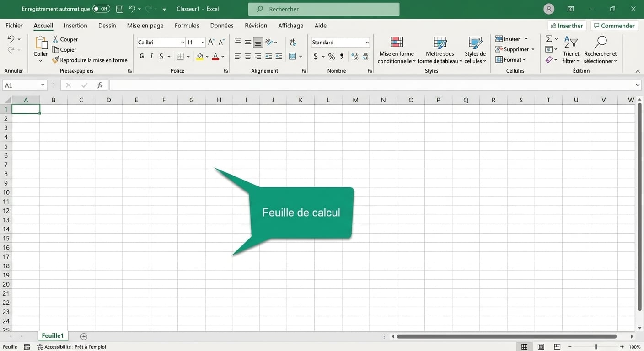Switch to the Mise en page tab

145,26
